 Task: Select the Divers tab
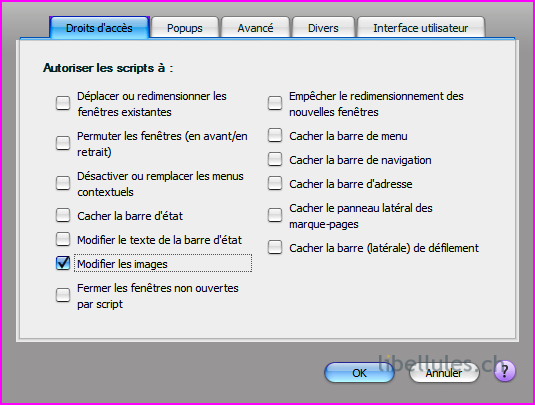pyautogui.click(x=323, y=27)
